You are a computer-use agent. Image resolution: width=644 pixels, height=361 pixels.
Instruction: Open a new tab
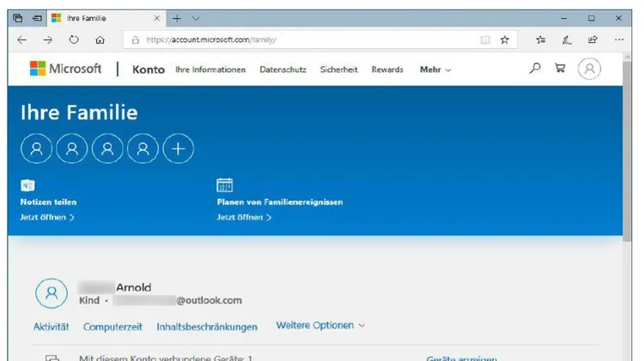click(x=177, y=19)
